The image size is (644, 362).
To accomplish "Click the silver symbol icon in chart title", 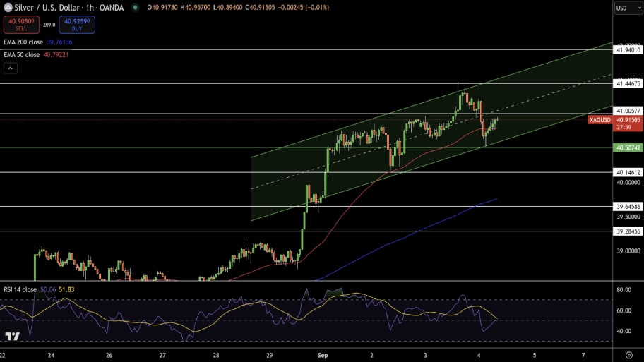I will pyautogui.click(x=8, y=8).
